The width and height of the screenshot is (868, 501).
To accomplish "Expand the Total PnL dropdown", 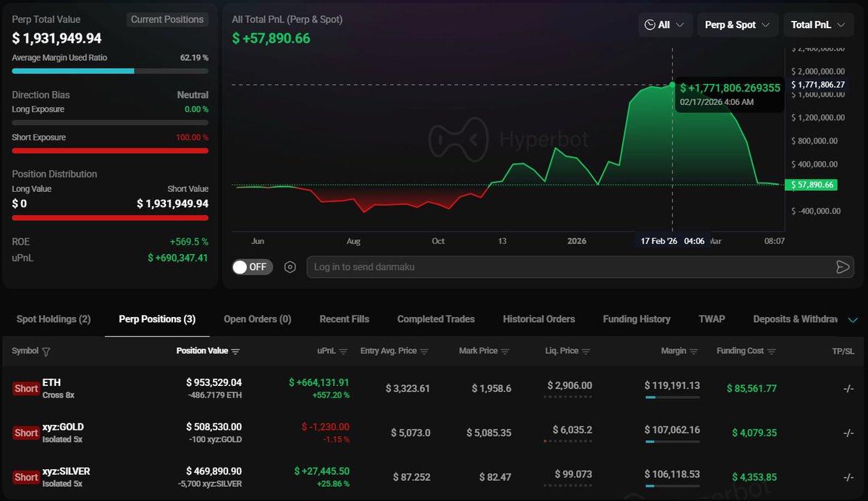I will click(x=818, y=25).
